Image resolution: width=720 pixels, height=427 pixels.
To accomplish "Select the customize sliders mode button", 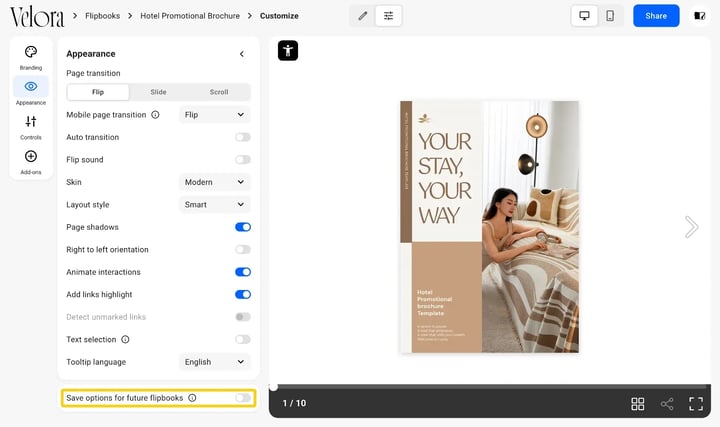I will point(388,16).
